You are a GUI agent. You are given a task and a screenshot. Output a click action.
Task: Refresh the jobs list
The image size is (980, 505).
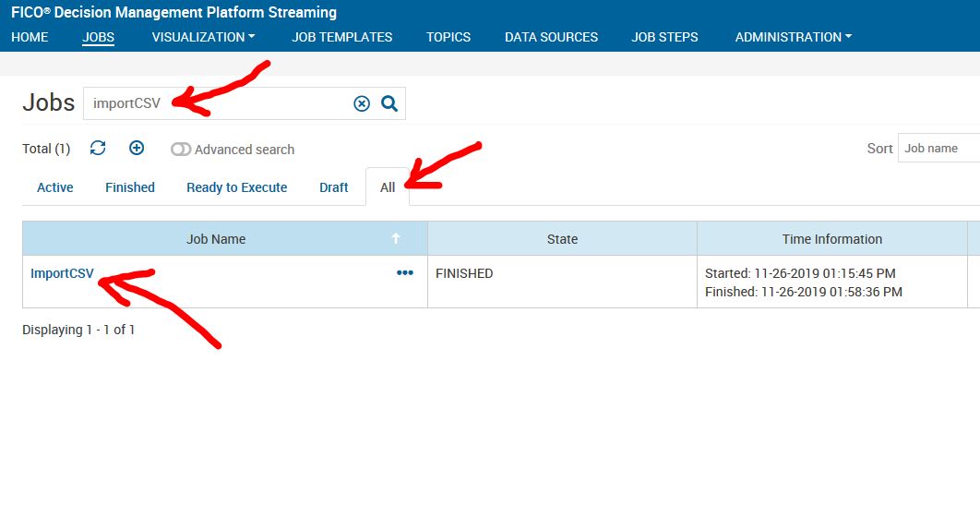click(98, 148)
